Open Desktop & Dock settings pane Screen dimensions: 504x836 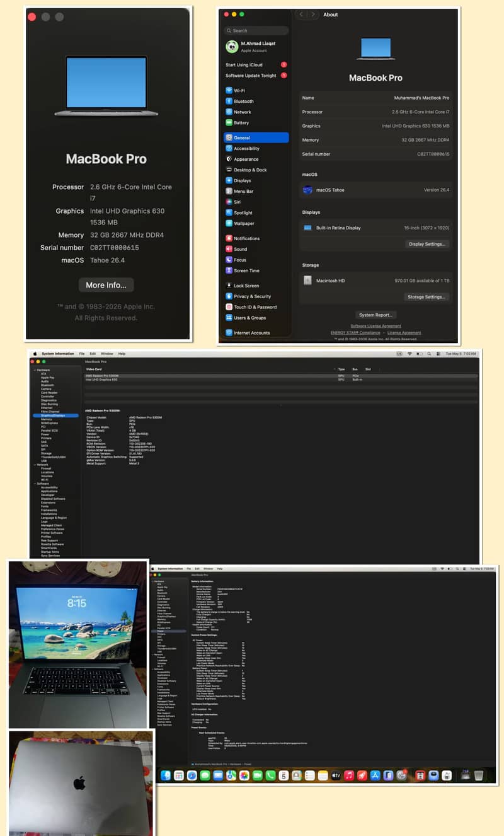tap(256, 170)
